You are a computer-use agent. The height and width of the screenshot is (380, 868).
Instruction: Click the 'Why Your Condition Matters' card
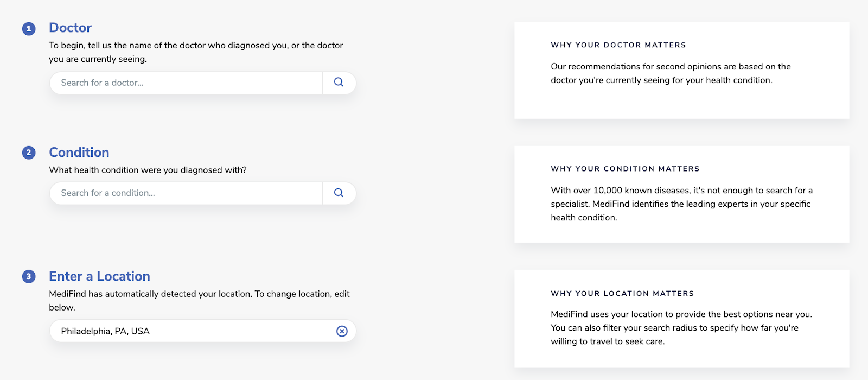[681, 194]
